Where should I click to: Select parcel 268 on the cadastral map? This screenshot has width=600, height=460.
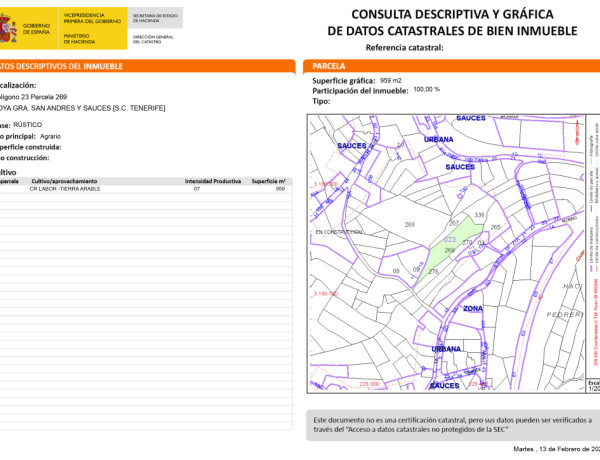pos(409,224)
